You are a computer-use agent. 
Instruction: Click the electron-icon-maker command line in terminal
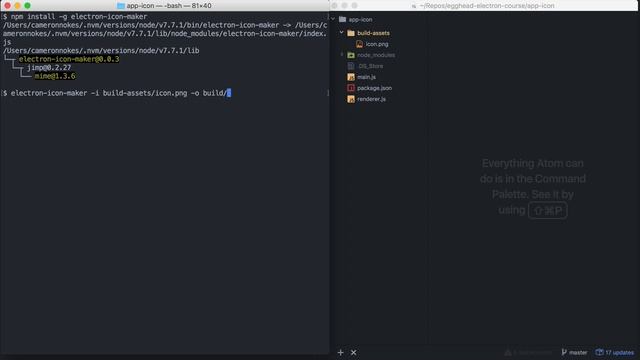pos(118,93)
